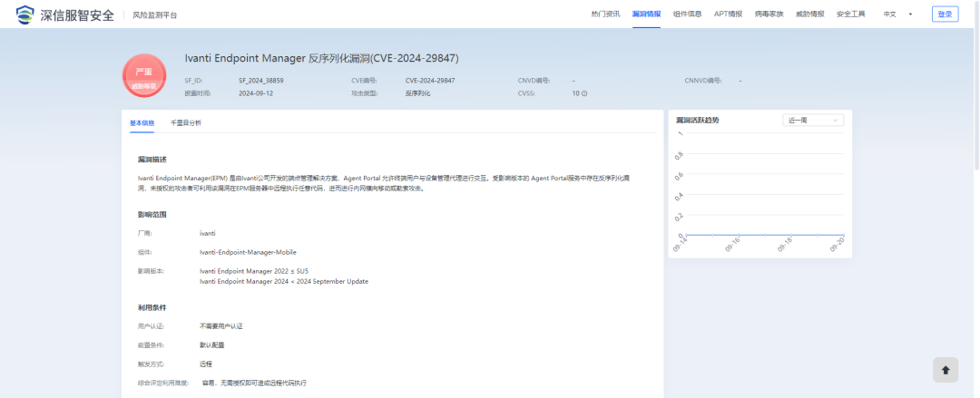Viewport: 980px width, 398px height.
Task: Click the 09-14 data point on trend chart
Action: [686, 235]
